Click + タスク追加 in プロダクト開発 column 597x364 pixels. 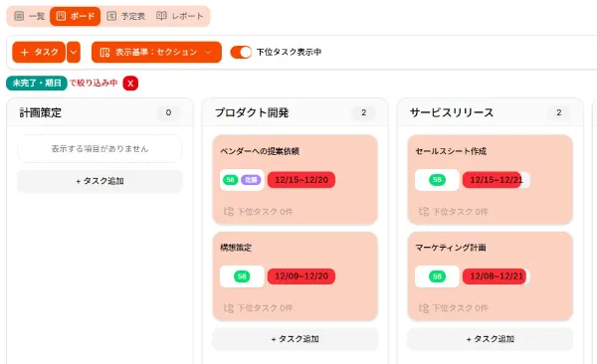coord(296,339)
